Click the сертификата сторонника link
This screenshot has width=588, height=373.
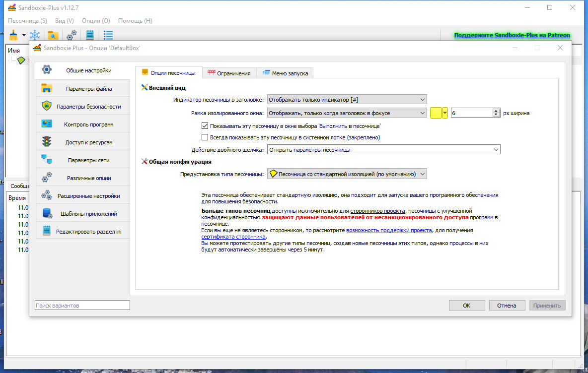tap(233, 237)
